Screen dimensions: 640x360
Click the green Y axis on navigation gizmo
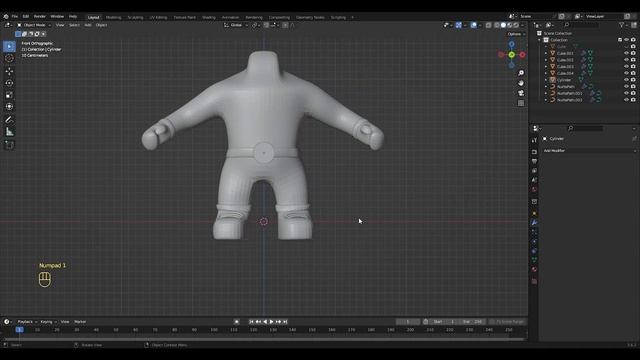(x=511, y=55)
